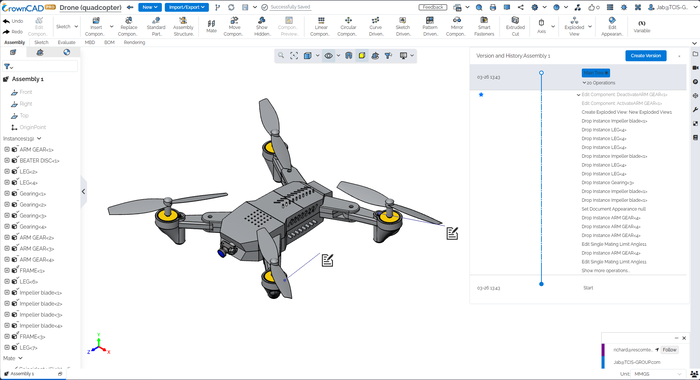
Task: Click the print icon in top bar
Action: (x=493, y=7)
